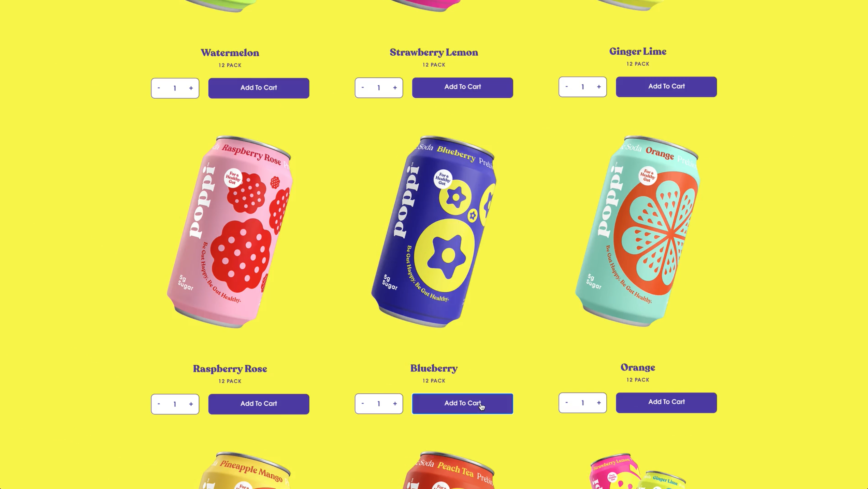Image resolution: width=868 pixels, height=489 pixels.
Task: Increase Raspberry Rose quantity with plus
Action: coord(191,404)
